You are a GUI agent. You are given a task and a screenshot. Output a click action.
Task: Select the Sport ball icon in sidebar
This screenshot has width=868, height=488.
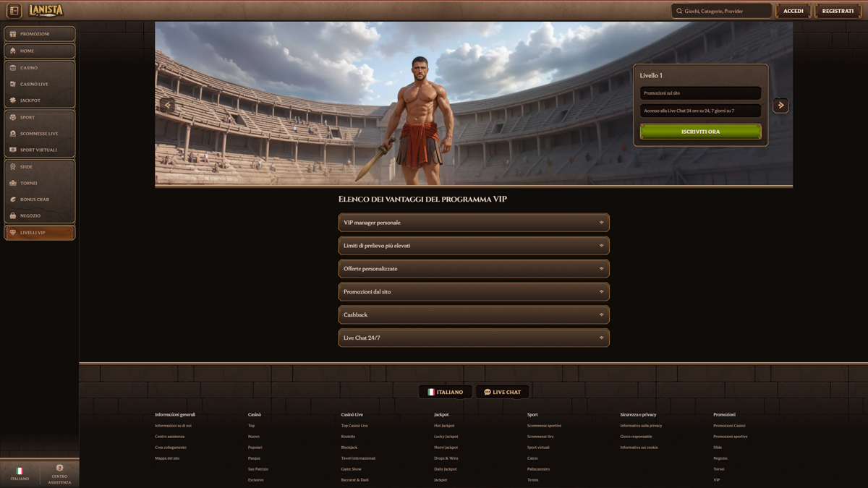13,117
